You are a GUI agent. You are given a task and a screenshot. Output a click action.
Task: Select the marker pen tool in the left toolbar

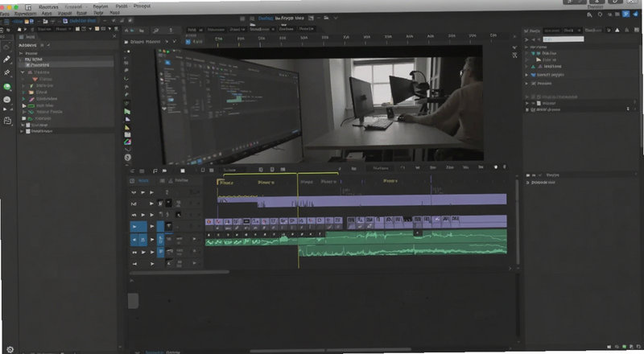click(6, 60)
